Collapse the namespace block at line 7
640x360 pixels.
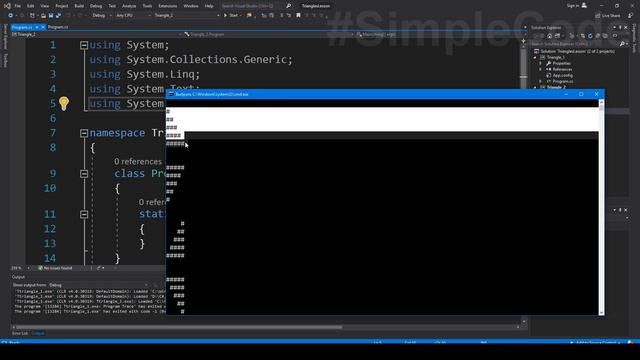click(x=84, y=133)
